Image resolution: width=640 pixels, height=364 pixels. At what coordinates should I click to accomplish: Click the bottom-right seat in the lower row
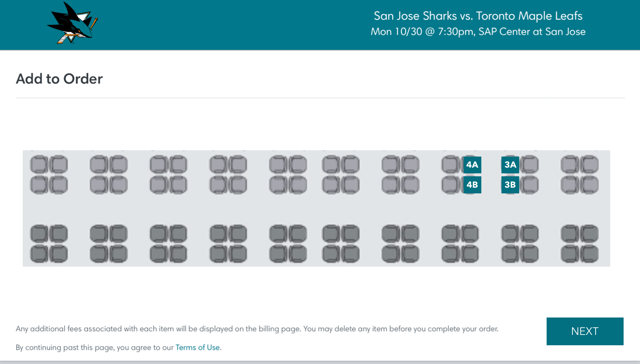(589, 254)
